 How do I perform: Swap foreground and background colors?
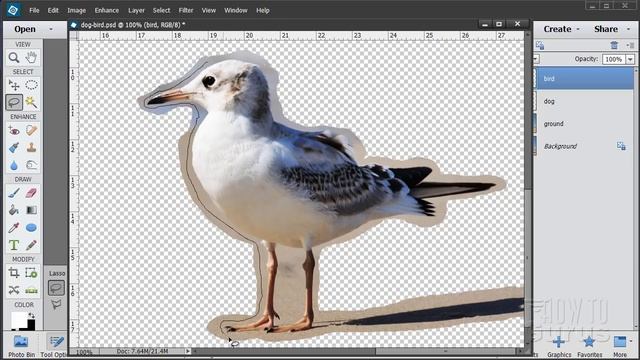(x=31, y=315)
